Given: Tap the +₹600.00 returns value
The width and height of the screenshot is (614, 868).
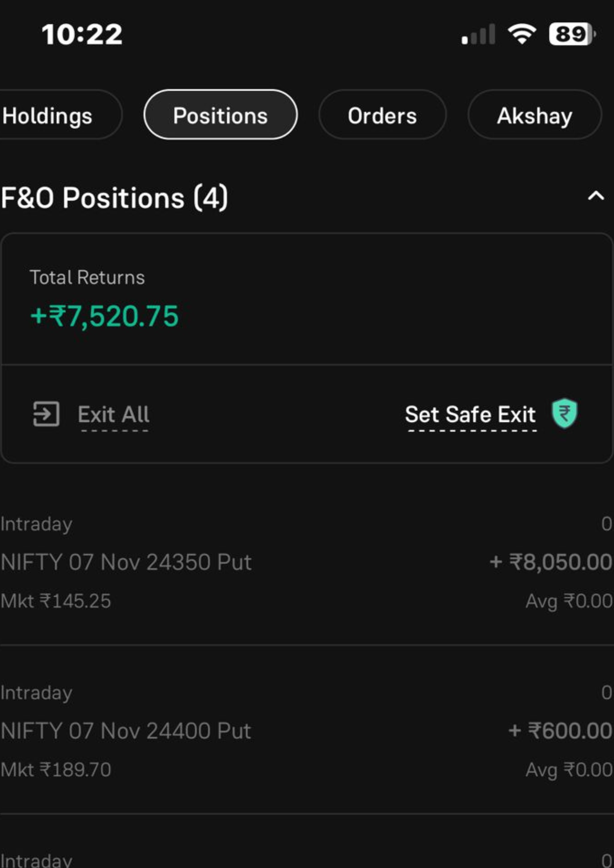Looking at the screenshot, I should 560,730.
